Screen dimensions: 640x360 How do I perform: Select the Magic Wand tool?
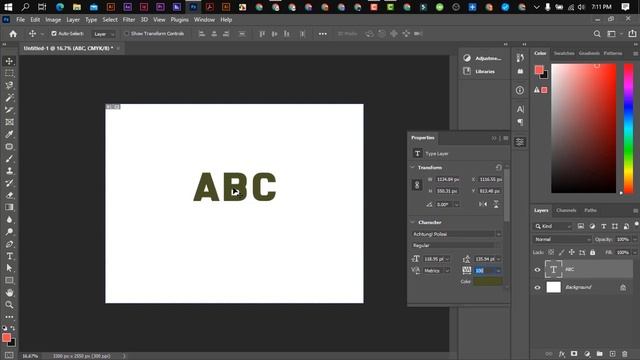(9, 98)
